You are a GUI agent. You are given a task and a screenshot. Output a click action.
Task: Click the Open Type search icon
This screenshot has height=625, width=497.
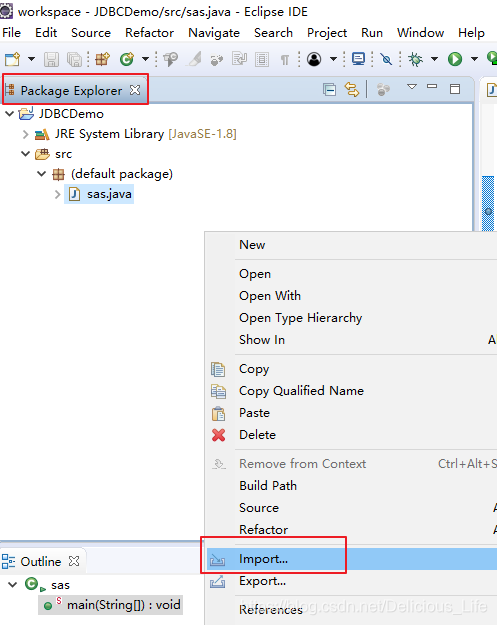coord(171,59)
